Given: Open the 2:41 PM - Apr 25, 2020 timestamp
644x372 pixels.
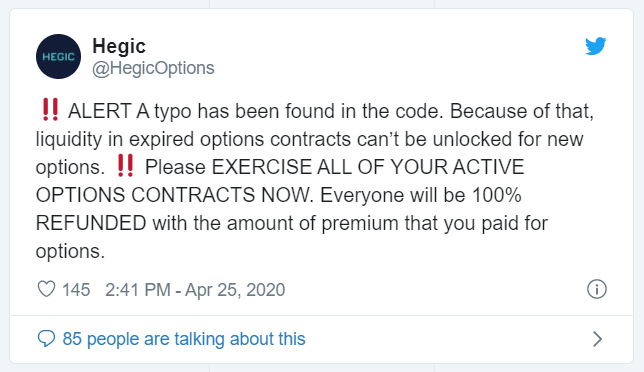Looking at the screenshot, I should coord(195,290).
